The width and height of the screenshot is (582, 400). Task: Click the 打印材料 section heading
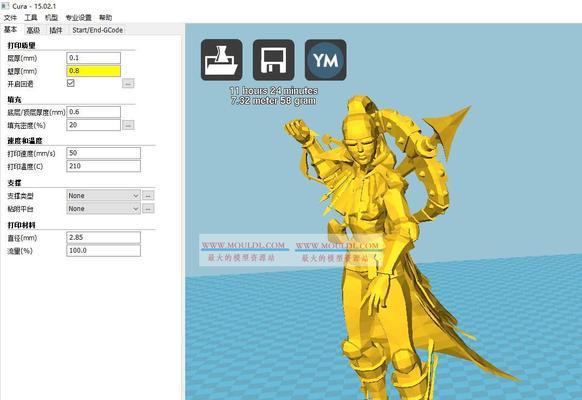coord(21,225)
